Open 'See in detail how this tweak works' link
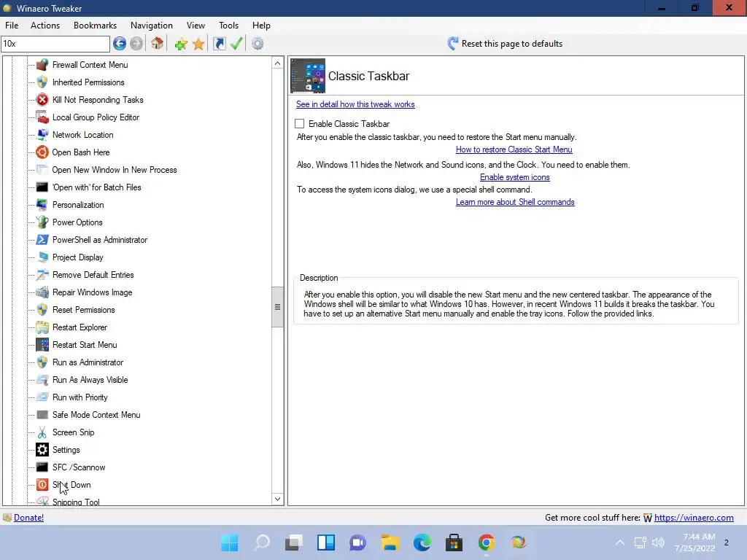 [355, 104]
